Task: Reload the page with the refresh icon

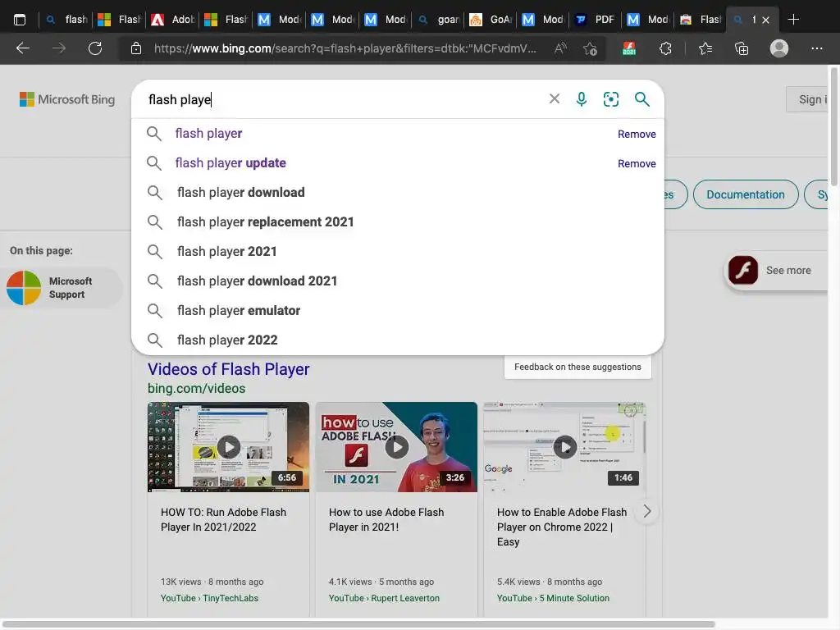Action: point(95,48)
